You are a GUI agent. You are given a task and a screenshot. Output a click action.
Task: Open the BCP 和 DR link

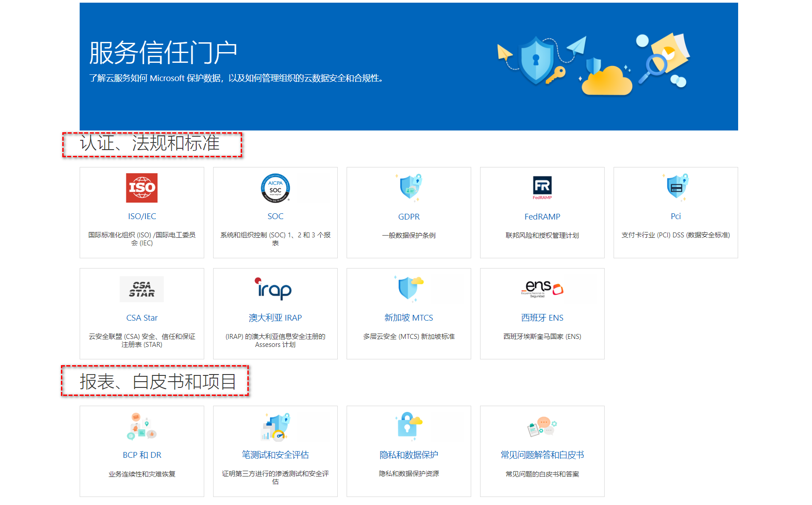[x=142, y=455]
